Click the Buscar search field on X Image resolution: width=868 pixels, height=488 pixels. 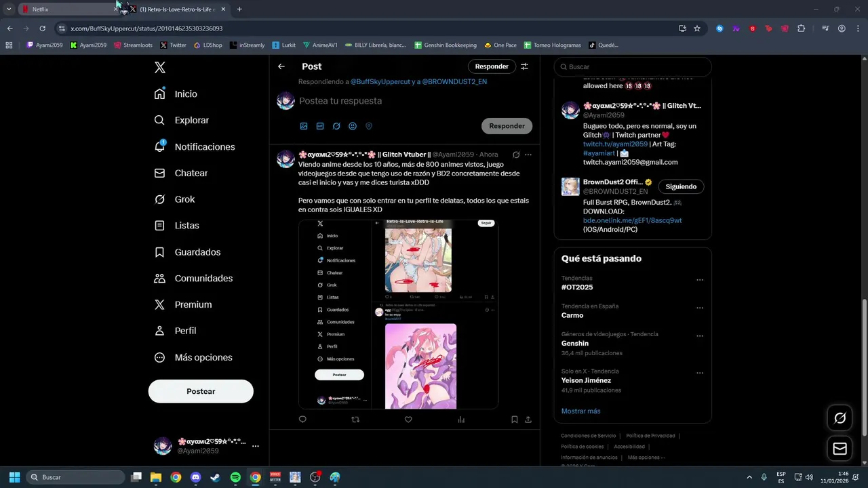(633, 66)
